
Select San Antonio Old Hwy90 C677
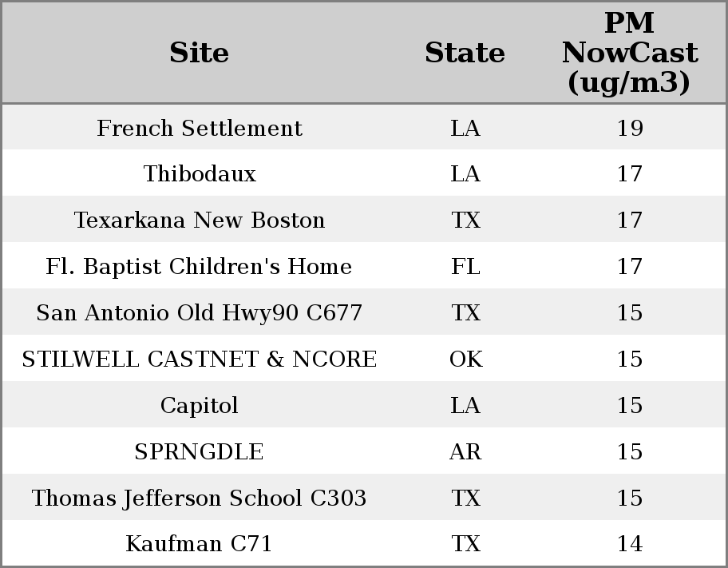(x=200, y=313)
